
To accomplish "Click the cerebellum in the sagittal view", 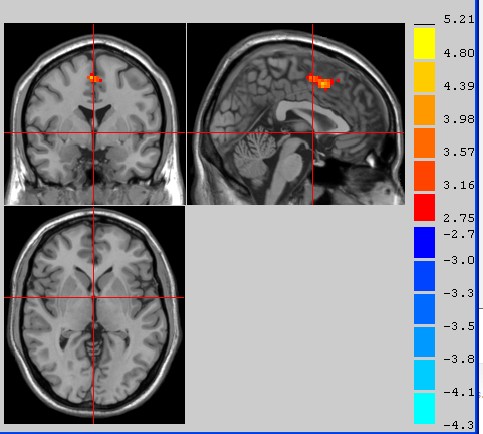I will point(255,153).
